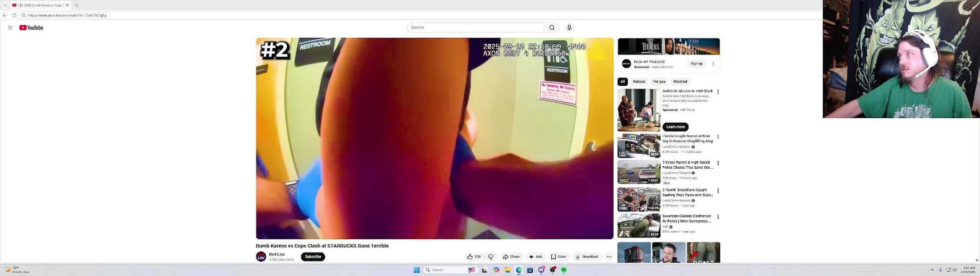Click the magnifier search button beside the search box
Image resolution: width=980 pixels, height=276 pixels.
pos(552,28)
